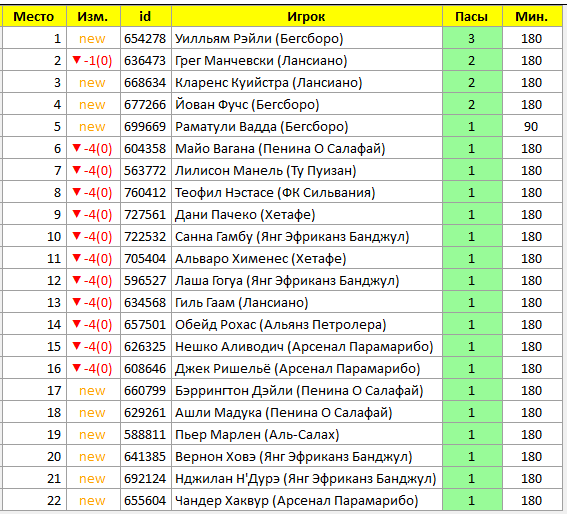Open player Уилльям Рэйли (Бегсборо)
The height and width of the screenshot is (514, 567).
point(259,38)
